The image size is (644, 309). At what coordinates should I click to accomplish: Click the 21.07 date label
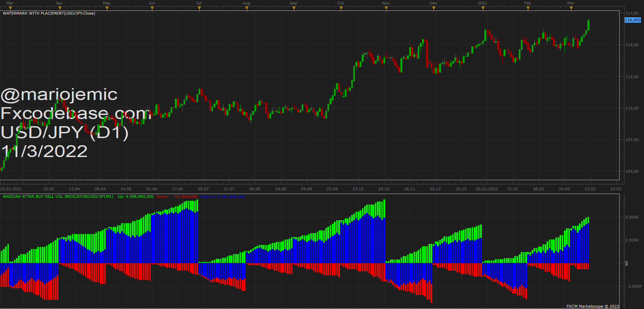(x=229, y=189)
